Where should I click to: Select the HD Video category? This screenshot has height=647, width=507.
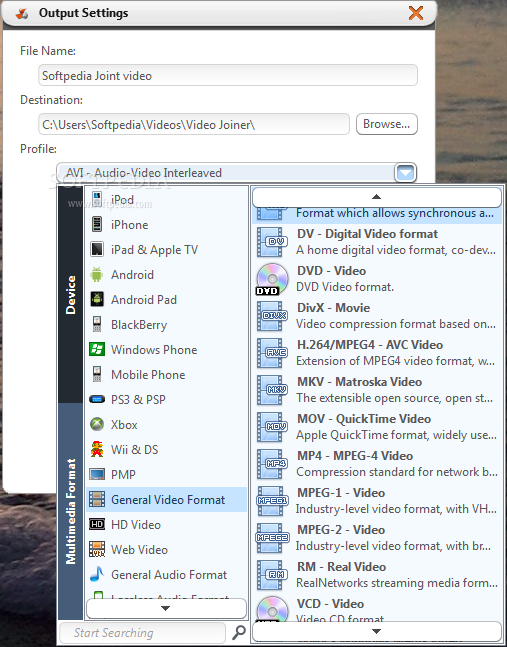166,524
